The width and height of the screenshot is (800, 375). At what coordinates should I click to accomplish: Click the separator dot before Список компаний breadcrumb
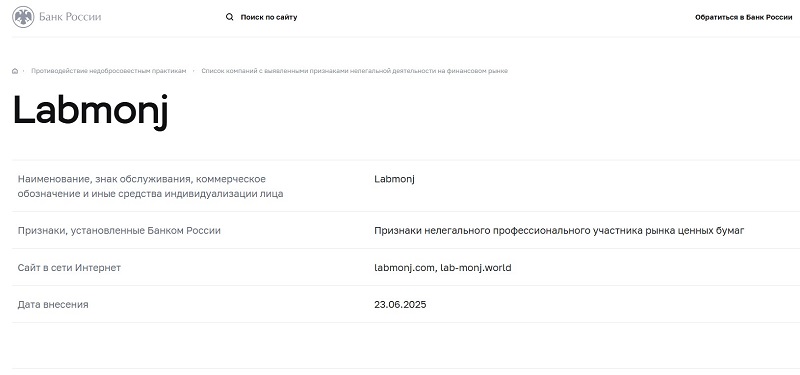pyautogui.click(x=194, y=71)
